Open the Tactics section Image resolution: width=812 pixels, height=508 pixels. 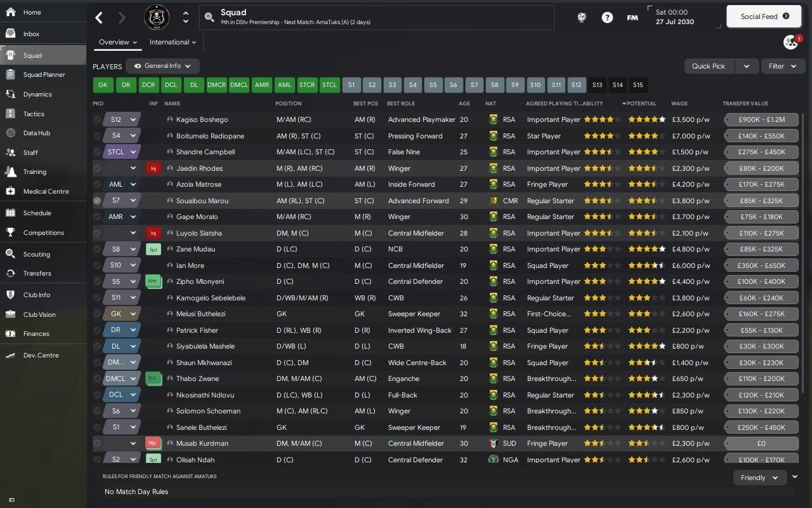(x=43, y=114)
